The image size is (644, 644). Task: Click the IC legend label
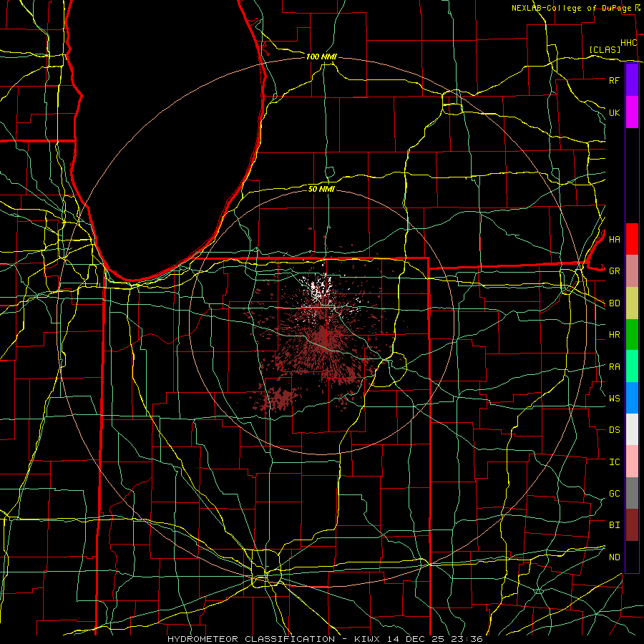click(614, 462)
